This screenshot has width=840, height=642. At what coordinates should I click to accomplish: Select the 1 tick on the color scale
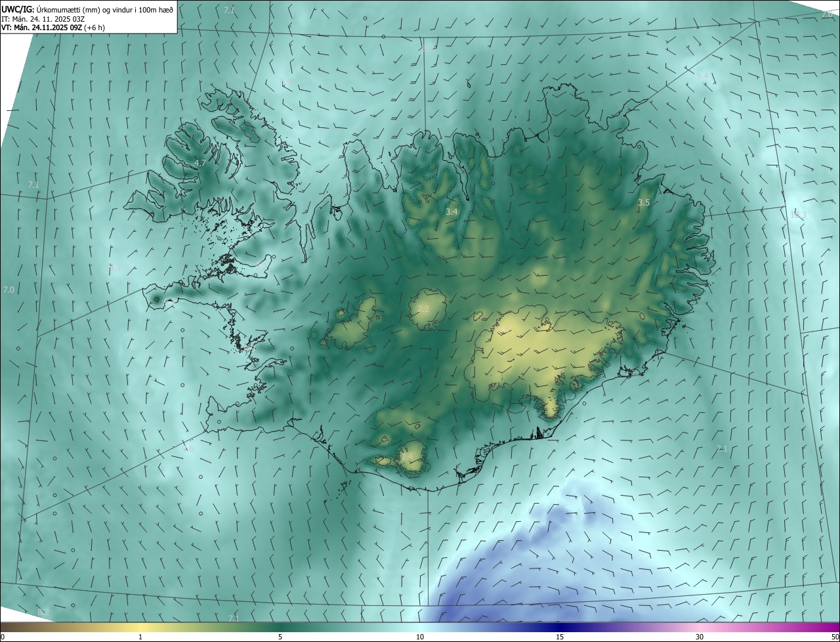tap(140, 637)
